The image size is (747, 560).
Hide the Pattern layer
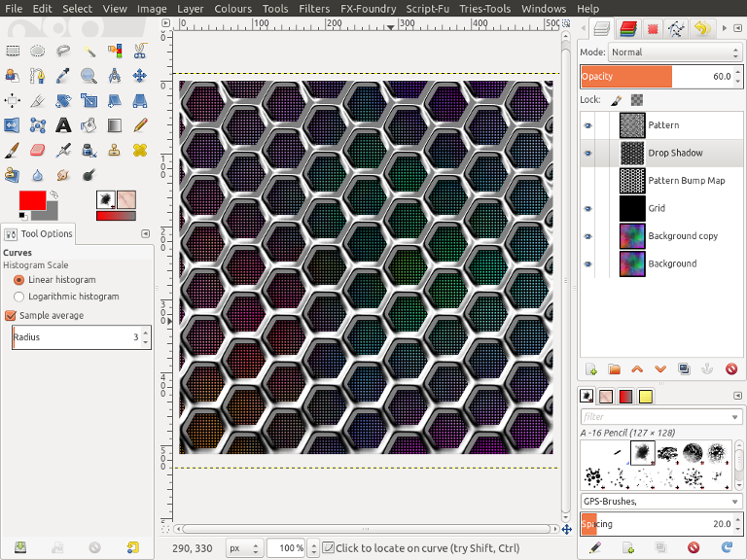(x=587, y=125)
